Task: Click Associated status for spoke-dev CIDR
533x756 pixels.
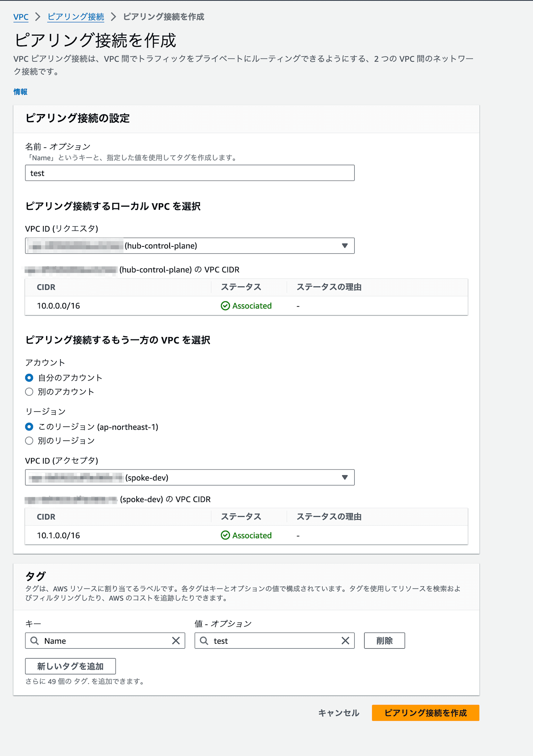Action: click(246, 535)
